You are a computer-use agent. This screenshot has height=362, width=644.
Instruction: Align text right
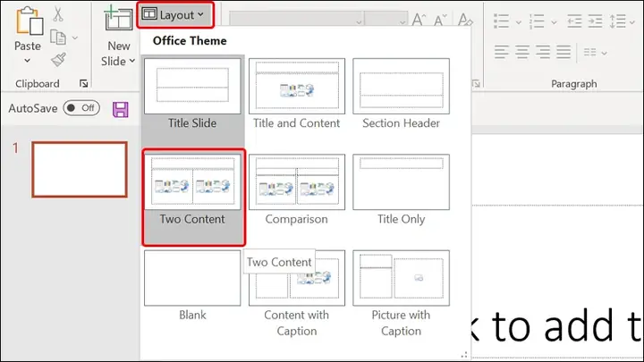tap(543, 52)
